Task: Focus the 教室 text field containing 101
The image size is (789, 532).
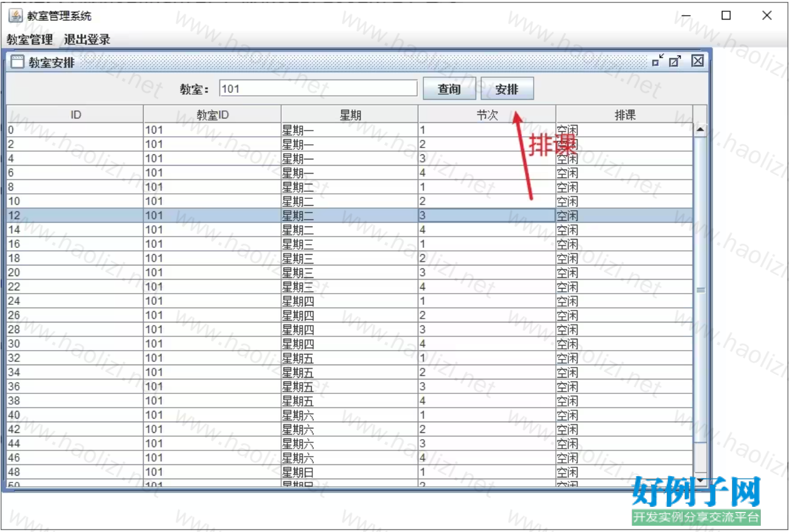Action: (x=318, y=88)
